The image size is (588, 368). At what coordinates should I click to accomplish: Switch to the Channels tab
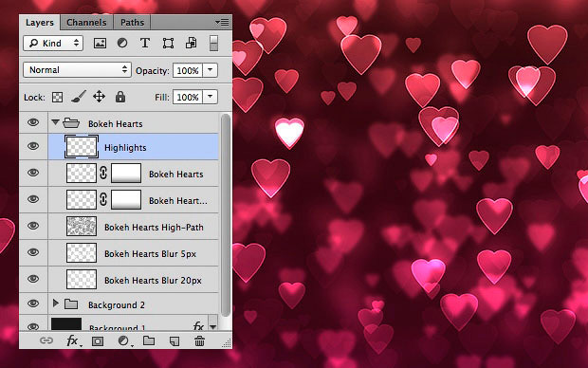click(x=86, y=23)
